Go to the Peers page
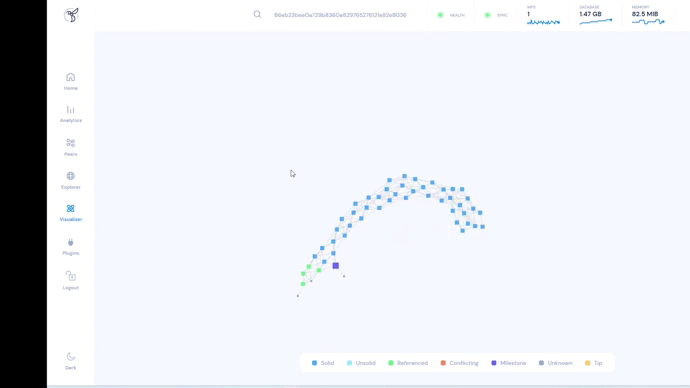Image resolution: width=690 pixels, height=388 pixels. (x=70, y=147)
